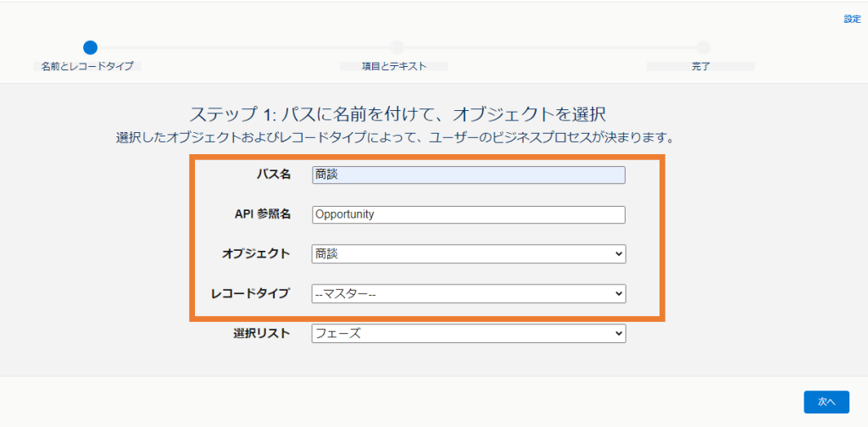Click the 次へ button
The image size is (868, 427).
coord(826,402)
